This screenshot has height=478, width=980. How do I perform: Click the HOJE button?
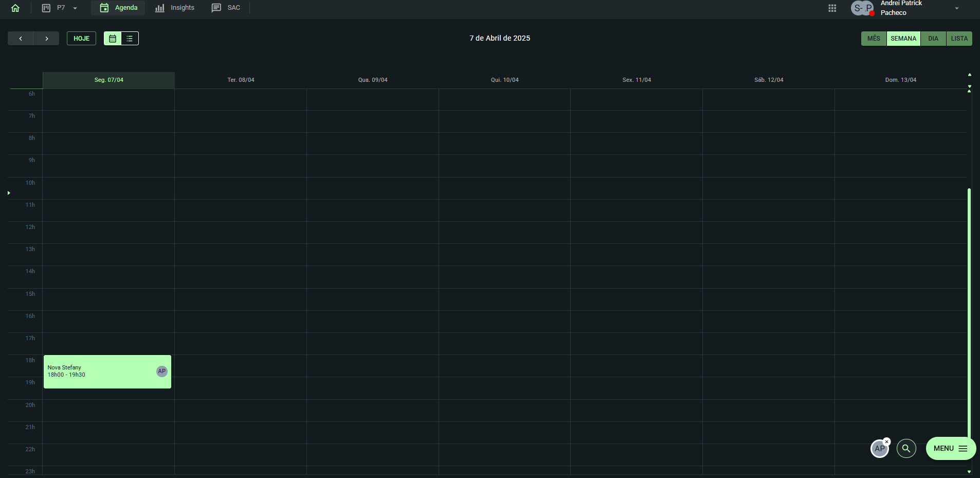(x=81, y=39)
